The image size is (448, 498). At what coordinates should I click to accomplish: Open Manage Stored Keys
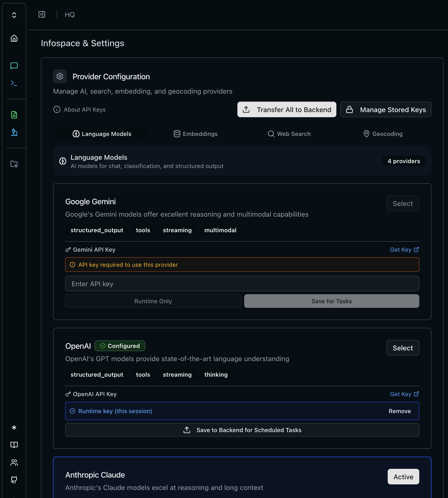click(385, 109)
